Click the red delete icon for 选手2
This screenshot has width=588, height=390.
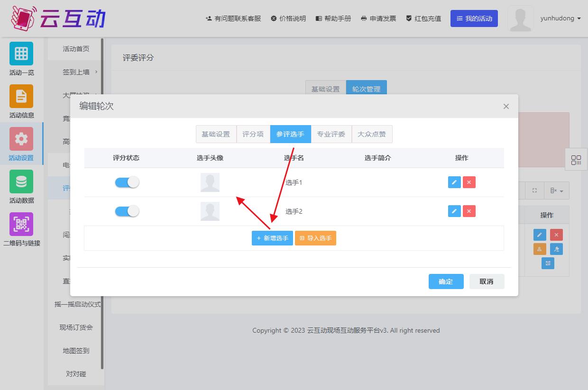pyautogui.click(x=469, y=211)
